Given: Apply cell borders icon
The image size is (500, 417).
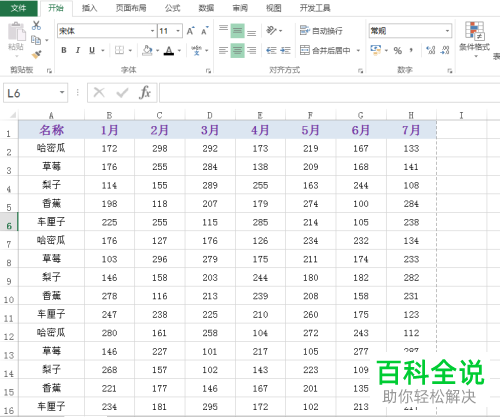Looking at the screenshot, I should click(x=119, y=50).
